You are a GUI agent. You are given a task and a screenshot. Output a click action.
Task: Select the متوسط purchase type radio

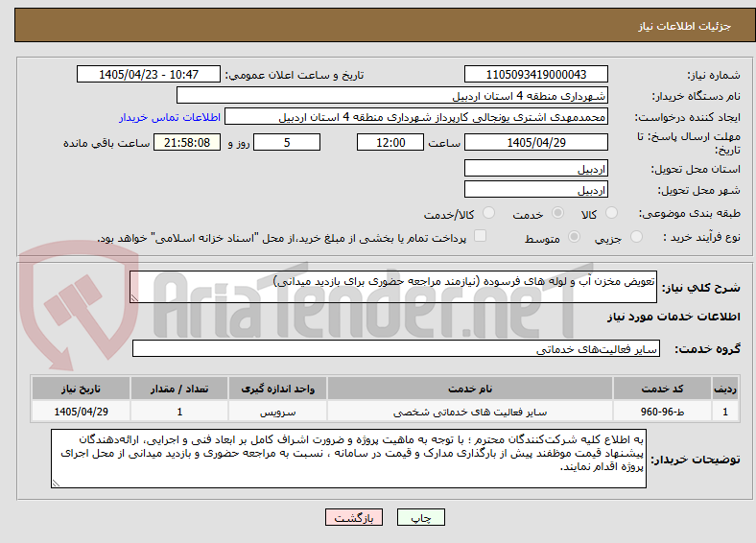(574, 237)
